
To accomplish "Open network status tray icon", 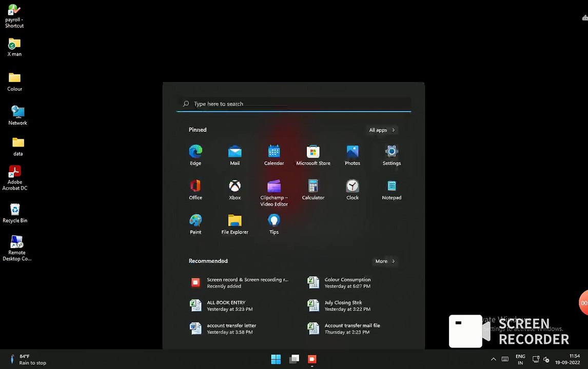I will (536, 359).
